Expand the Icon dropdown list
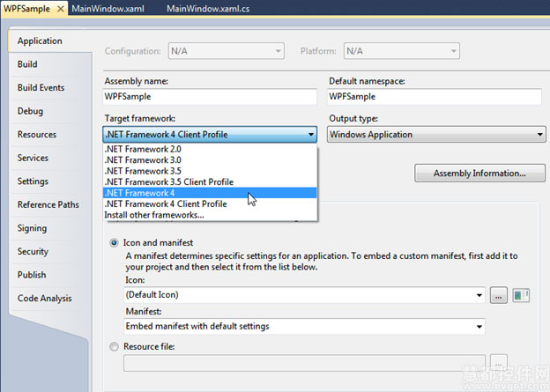This screenshot has height=392, width=550. (x=479, y=295)
